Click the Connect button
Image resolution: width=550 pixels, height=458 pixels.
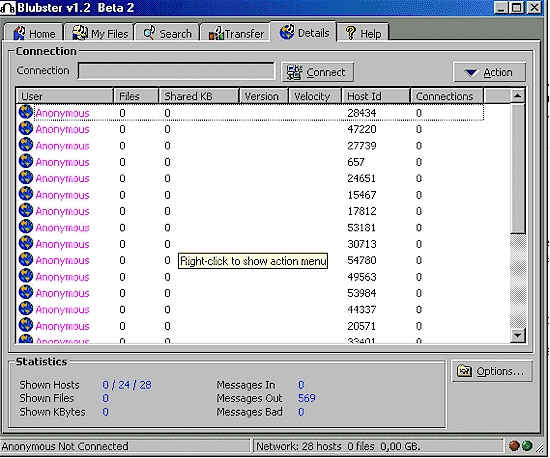317,72
